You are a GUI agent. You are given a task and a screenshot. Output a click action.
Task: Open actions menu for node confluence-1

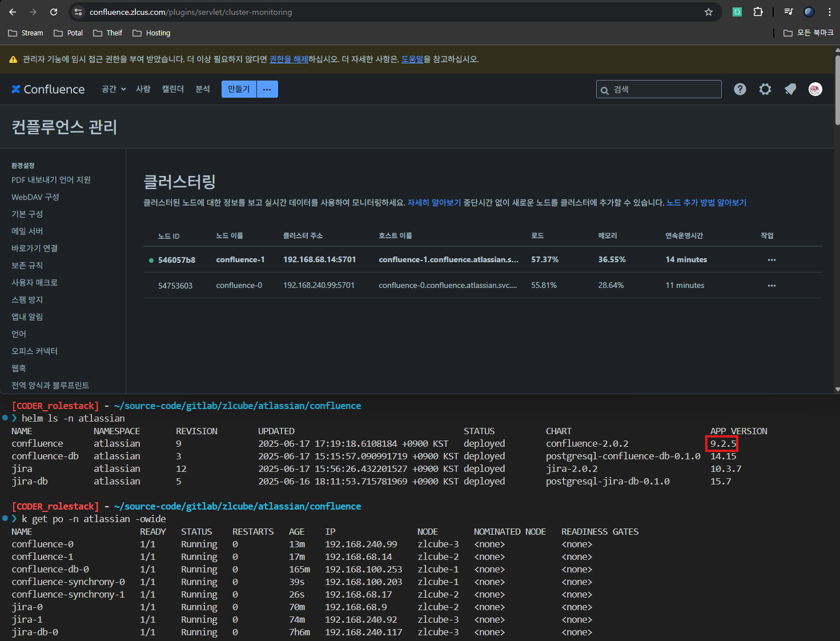click(771, 260)
